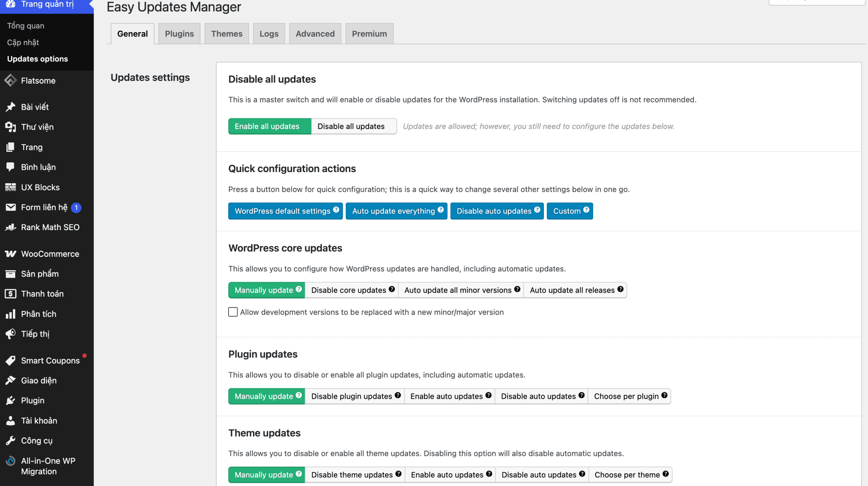The image size is (868, 486).
Task: Select Disable core updates option
Action: point(351,290)
